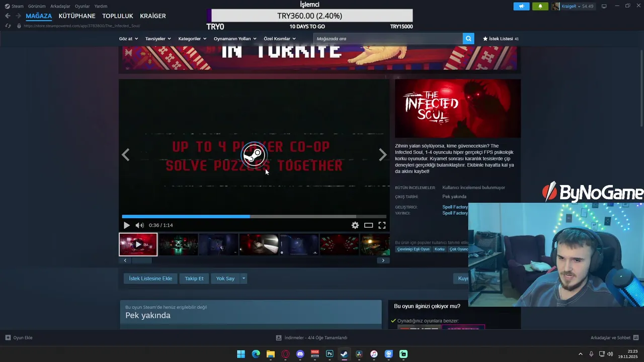Screen dimensions: 644x362
Task: Expand the Kategoriler dropdown
Action: click(x=192, y=39)
